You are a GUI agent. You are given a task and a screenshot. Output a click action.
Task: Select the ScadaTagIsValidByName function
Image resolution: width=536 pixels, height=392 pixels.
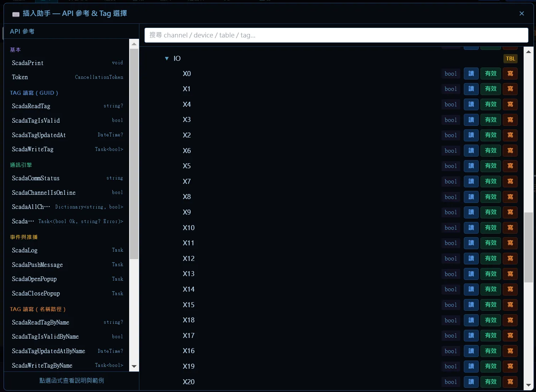tap(67, 337)
